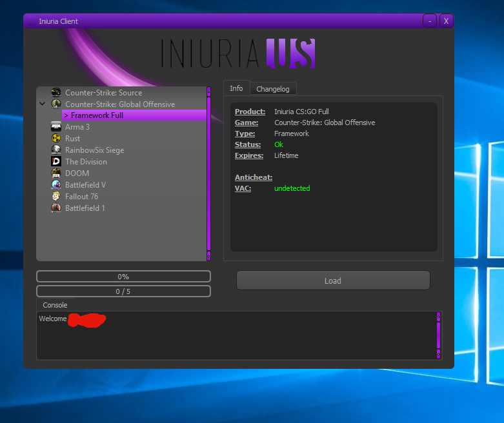Click the 'Expires:' label
This screenshot has width=504, height=423.
(x=249, y=155)
